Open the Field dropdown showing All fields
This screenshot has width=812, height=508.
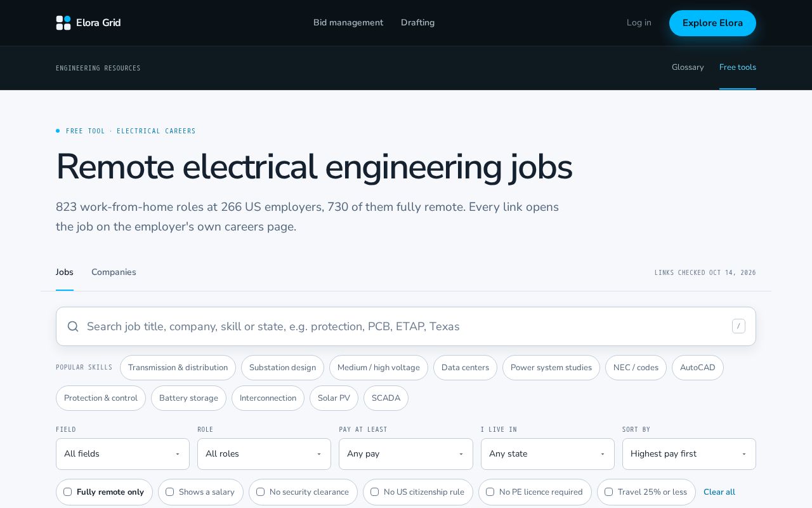pyautogui.click(x=122, y=454)
